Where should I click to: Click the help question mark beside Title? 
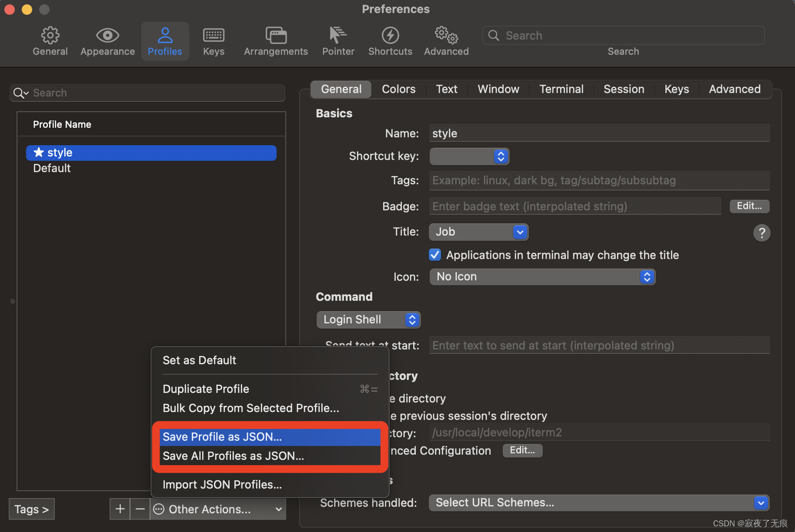point(762,233)
